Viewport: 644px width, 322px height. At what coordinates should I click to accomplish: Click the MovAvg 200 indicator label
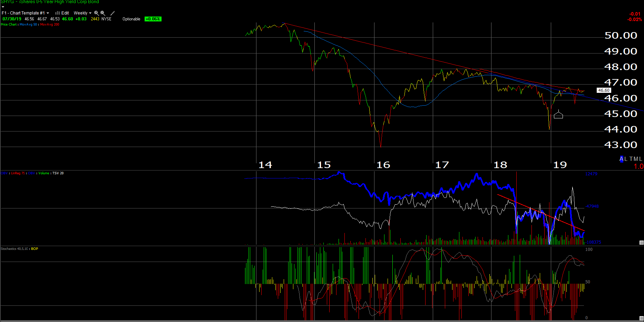pos(50,25)
